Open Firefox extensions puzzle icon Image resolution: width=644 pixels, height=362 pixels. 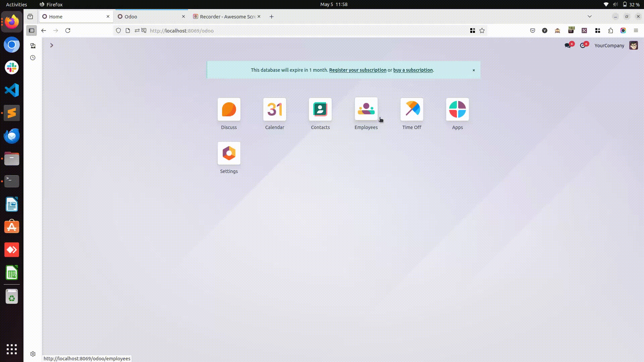tap(610, 31)
